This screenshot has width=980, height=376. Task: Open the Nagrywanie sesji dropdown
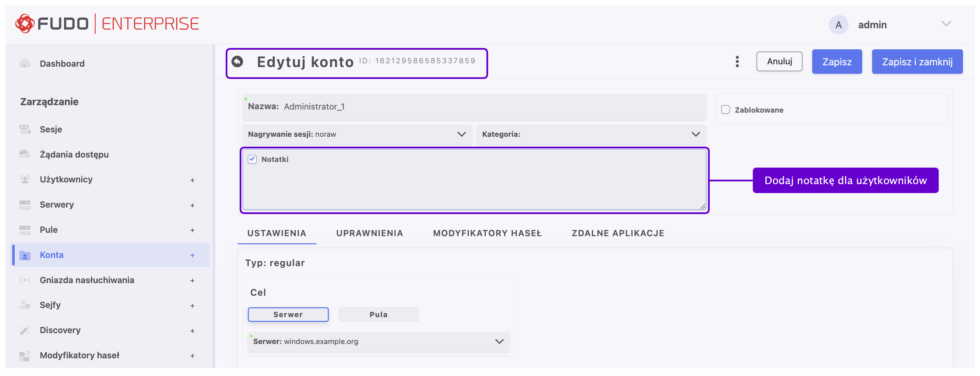point(357,134)
